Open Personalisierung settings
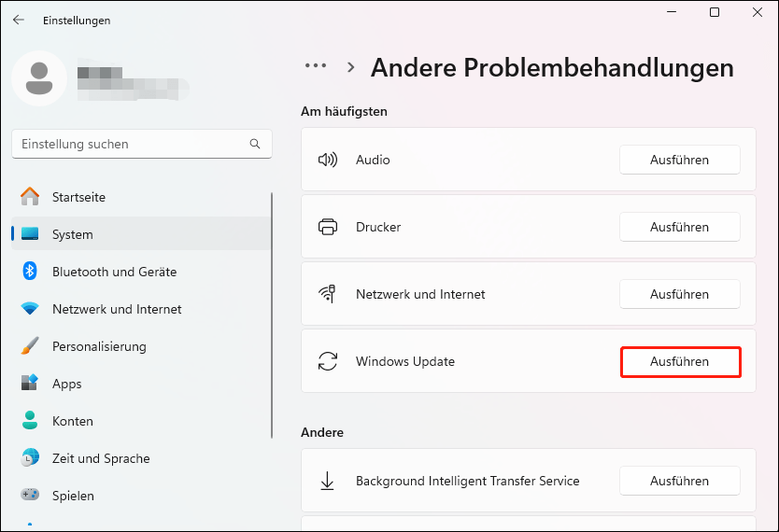The width and height of the screenshot is (779, 532). [141, 346]
